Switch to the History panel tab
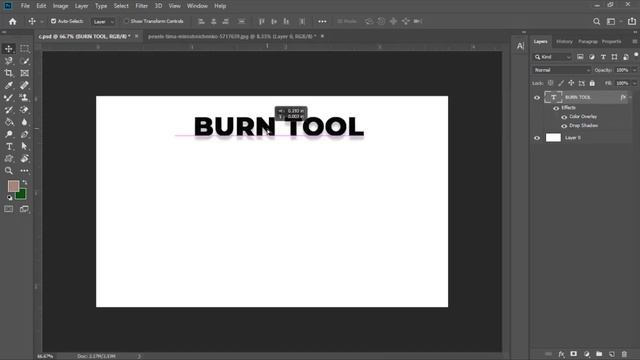This screenshot has width=640, height=360. coord(564,42)
